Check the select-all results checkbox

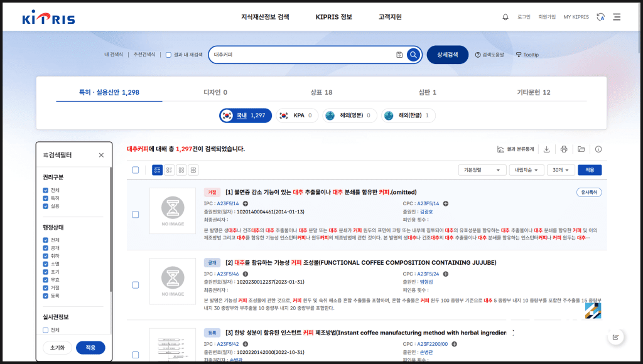pos(136,170)
